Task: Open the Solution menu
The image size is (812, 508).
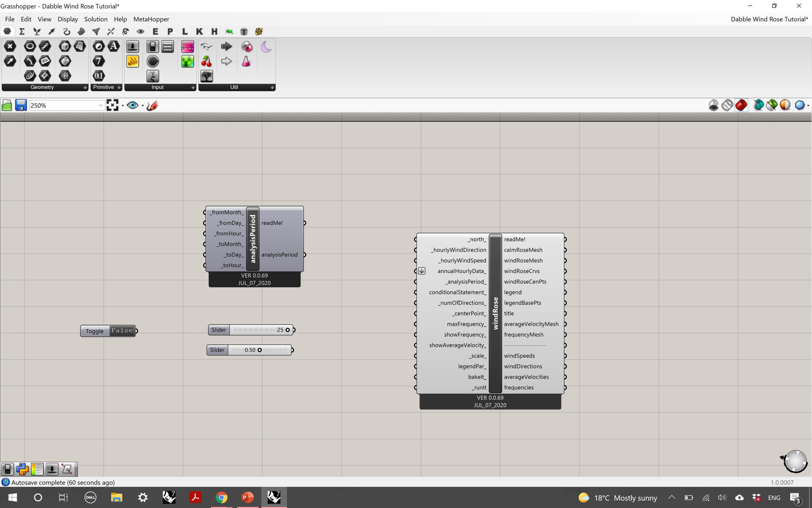Action: coord(96,19)
